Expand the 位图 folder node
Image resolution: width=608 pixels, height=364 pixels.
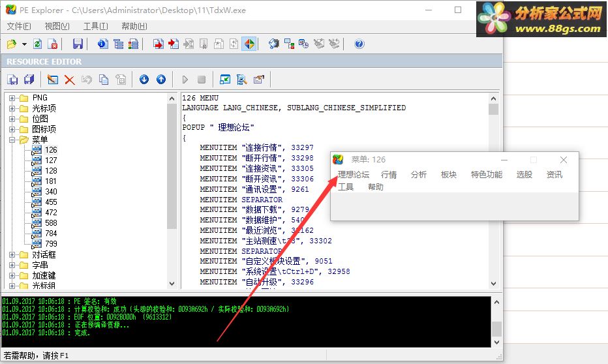click(12, 119)
